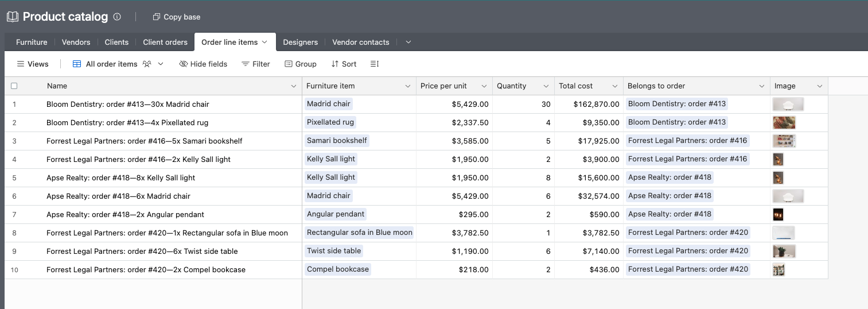Select the Vendor contacts tab

[361, 42]
